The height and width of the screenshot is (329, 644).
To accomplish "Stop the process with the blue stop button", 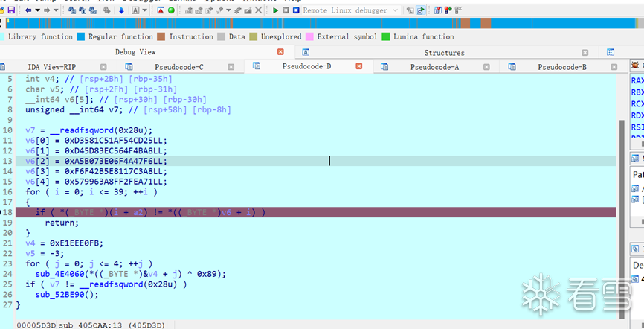I will pos(296,10).
